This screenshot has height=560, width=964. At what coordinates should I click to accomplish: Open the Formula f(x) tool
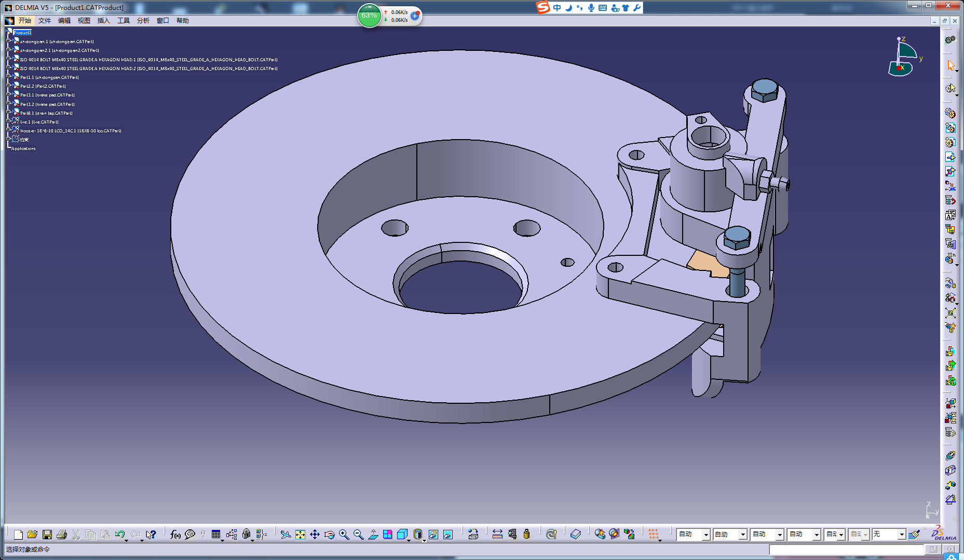pyautogui.click(x=175, y=535)
